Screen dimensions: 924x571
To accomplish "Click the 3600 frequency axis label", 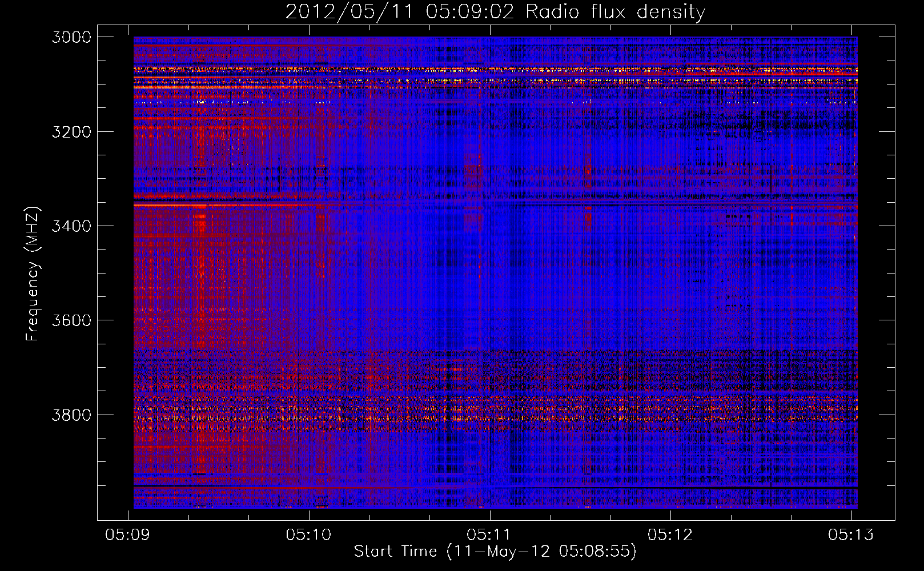I will click(x=71, y=320).
